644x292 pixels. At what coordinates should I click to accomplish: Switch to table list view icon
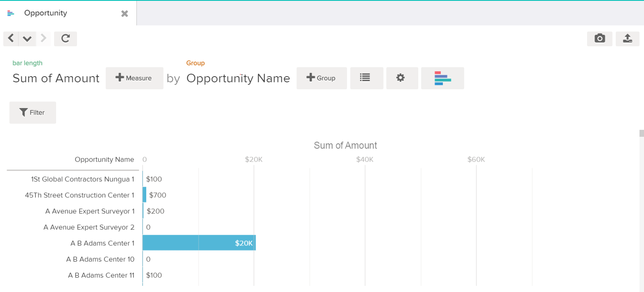tap(365, 78)
